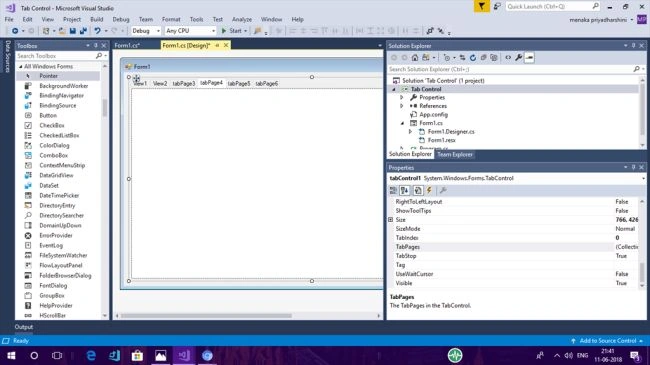Click Alphabetical sort icon in Properties panel
This screenshot has width=650, height=365.
coord(405,190)
